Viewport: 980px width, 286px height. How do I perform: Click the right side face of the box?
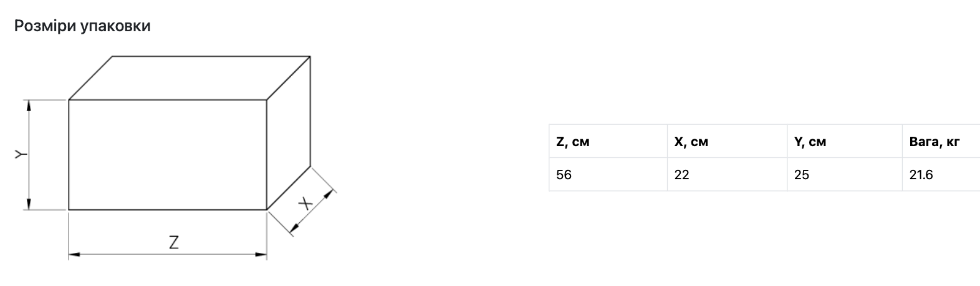coord(289,133)
